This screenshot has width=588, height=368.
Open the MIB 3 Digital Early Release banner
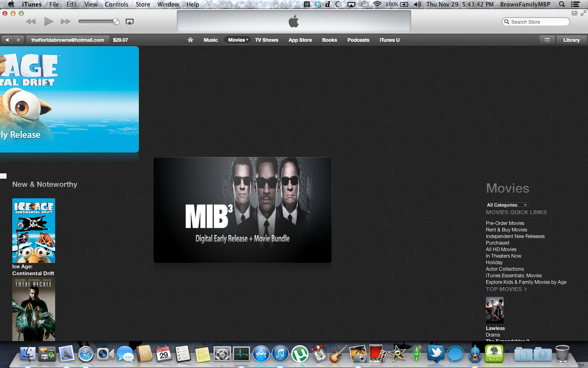click(243, 210)
